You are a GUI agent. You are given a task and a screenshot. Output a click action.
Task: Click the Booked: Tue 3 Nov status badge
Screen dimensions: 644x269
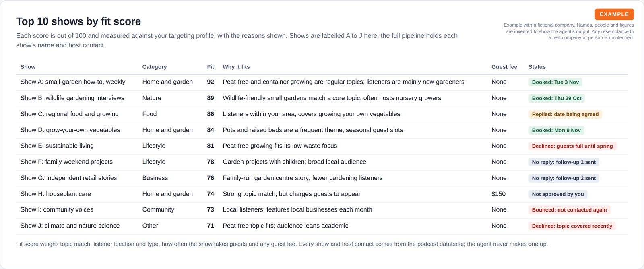(x=555, y=82)
